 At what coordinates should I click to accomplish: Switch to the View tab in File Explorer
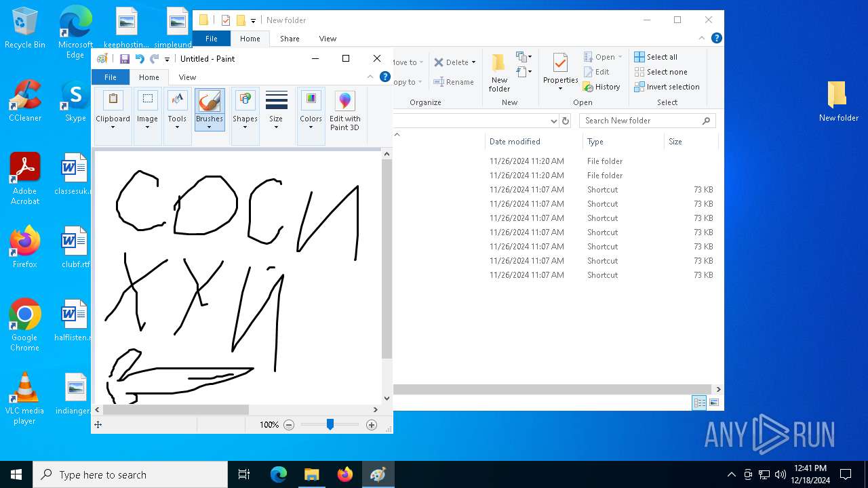tap(328, 39)
